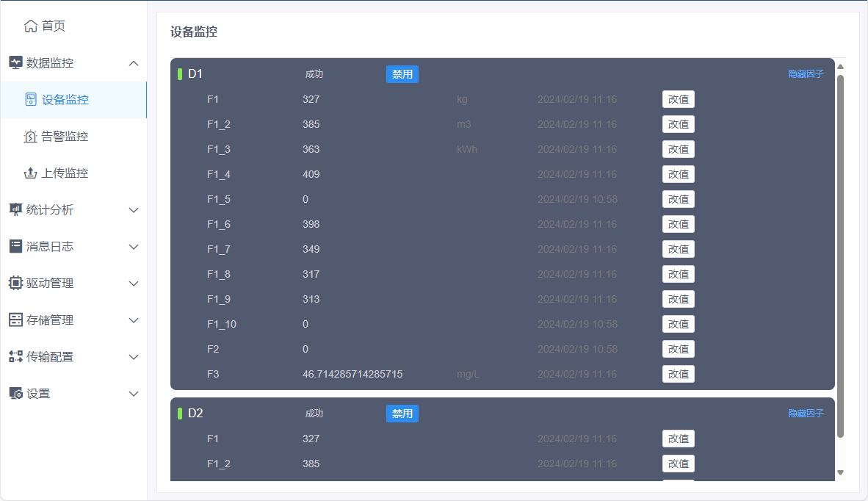Click the 驱动管理 chip icon
Image resolution: width=868 pixels, height=501 pixels.
point(15,283)
